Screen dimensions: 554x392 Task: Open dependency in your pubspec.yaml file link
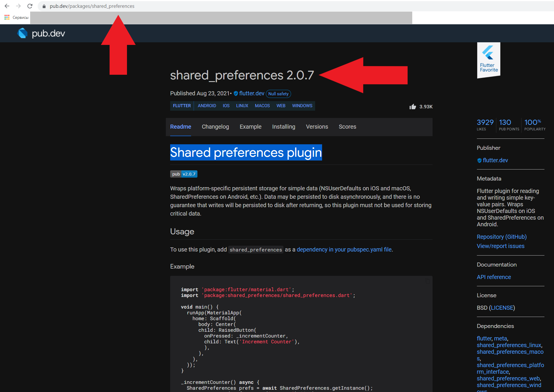click(x=344, y=249)
